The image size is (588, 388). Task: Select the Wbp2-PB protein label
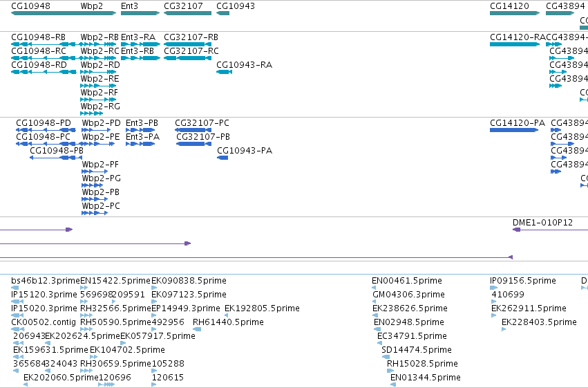100,192
